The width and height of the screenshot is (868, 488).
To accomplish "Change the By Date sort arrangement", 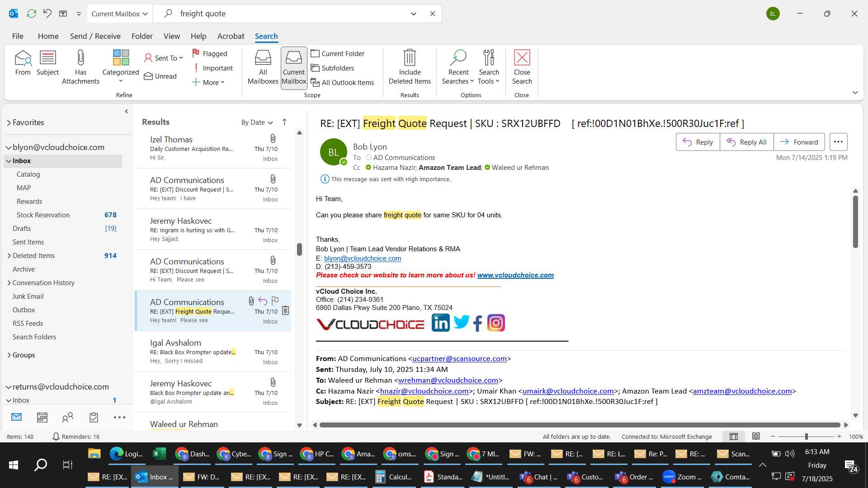I will point(257,122).
